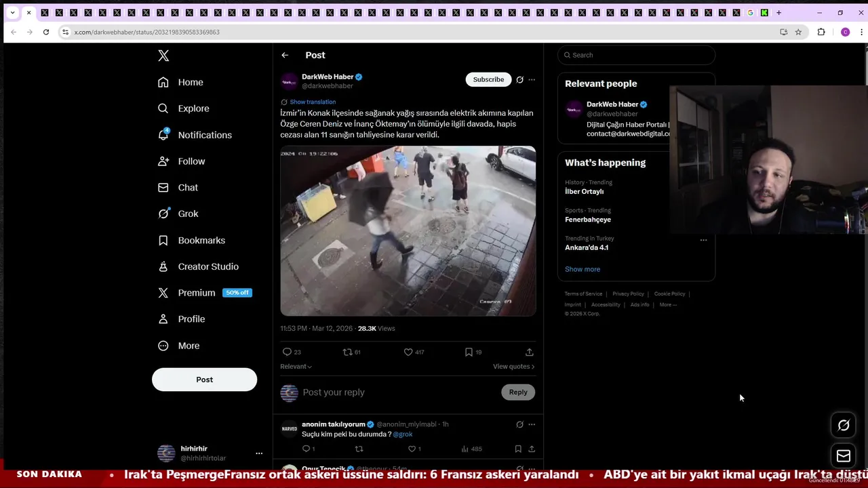The height and width of the screenshot is (488, 868).
Task: Open the Chrome three-dot menu
Action: (x=861, y=32)
